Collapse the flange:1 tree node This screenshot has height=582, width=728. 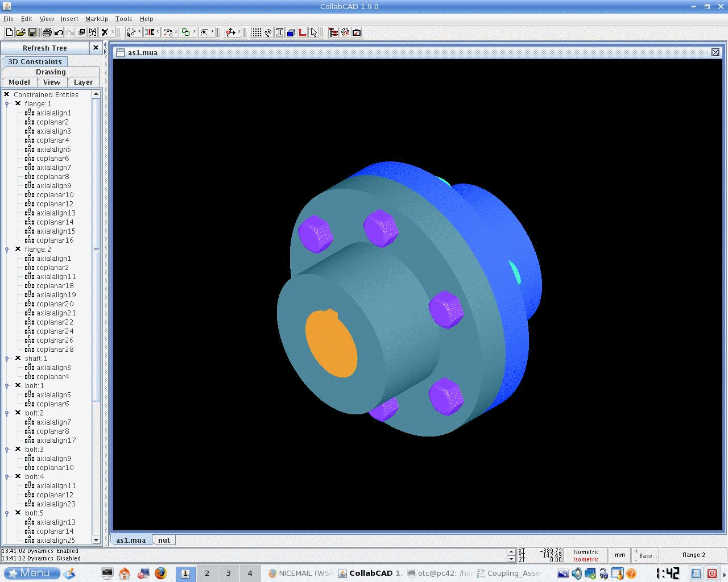(7, 104)
